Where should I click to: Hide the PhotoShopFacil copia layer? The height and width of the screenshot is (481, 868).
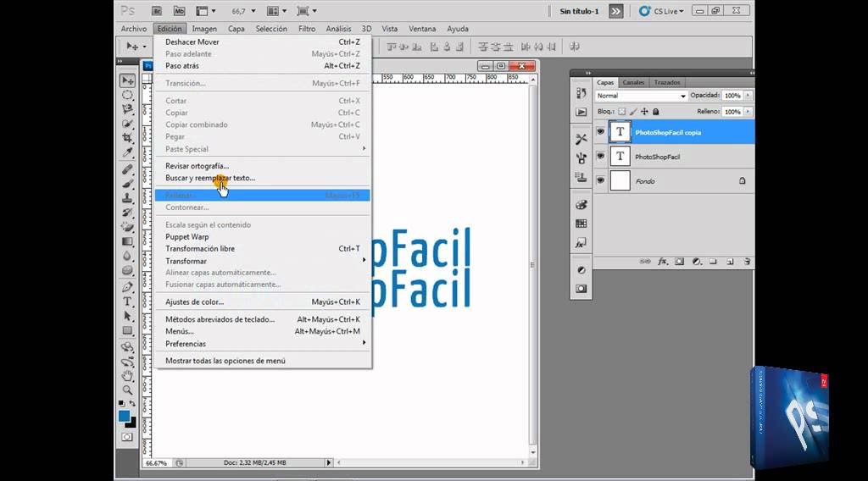601,131
